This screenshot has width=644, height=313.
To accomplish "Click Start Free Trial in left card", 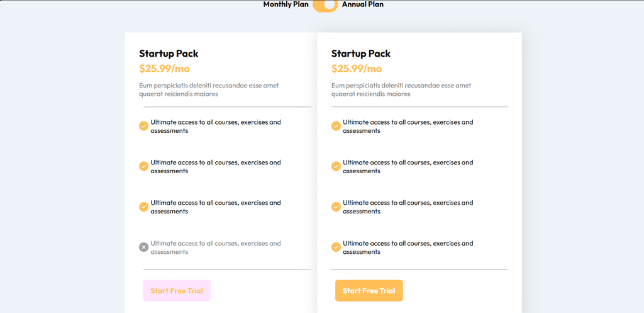I will tap(177, 290).
